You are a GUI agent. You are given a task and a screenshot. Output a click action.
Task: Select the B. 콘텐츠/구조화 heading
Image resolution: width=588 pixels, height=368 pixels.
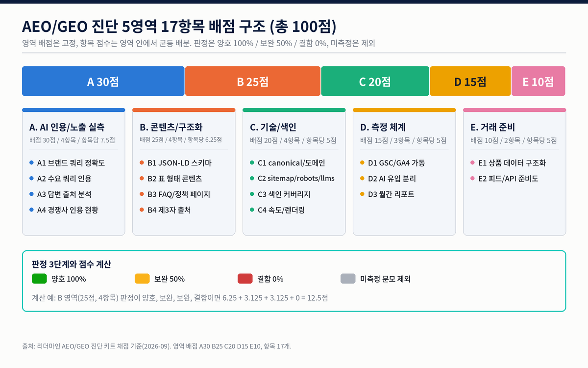pyautogui.click(x=171, y=128)
